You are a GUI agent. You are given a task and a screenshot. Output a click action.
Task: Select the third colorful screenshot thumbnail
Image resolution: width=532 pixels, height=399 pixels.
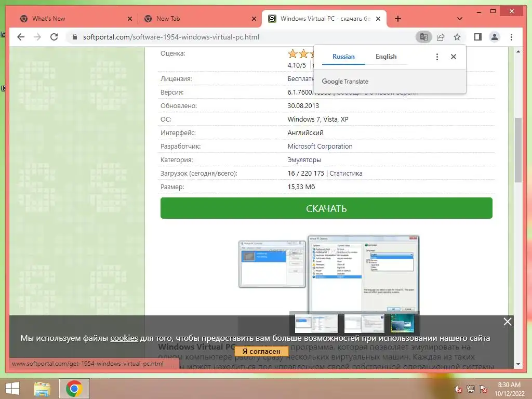point(403,323)
